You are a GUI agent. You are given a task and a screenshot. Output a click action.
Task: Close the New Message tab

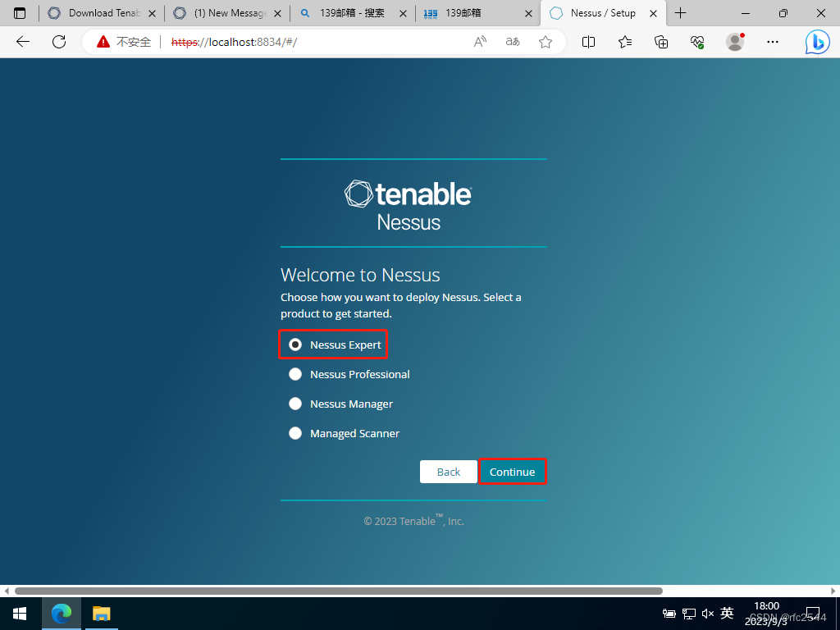coord(277,13)
